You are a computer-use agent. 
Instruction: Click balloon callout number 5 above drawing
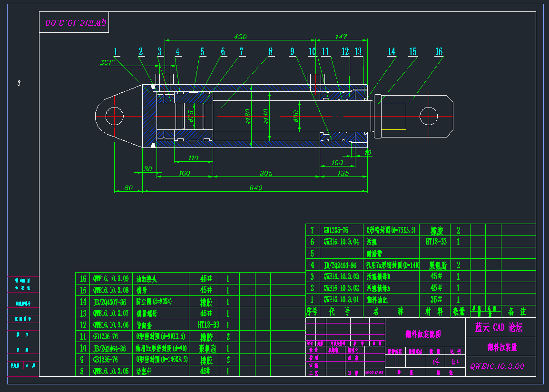pos(202,52)
